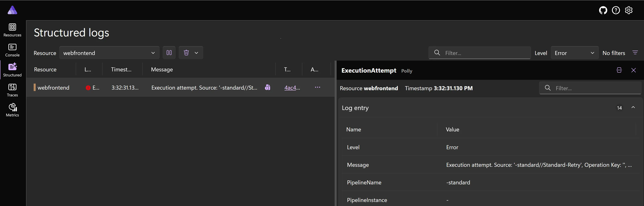View the Metrics page
Image resolution: width=644 pixels, height=206 pixels.
click(x=12, y=110)
